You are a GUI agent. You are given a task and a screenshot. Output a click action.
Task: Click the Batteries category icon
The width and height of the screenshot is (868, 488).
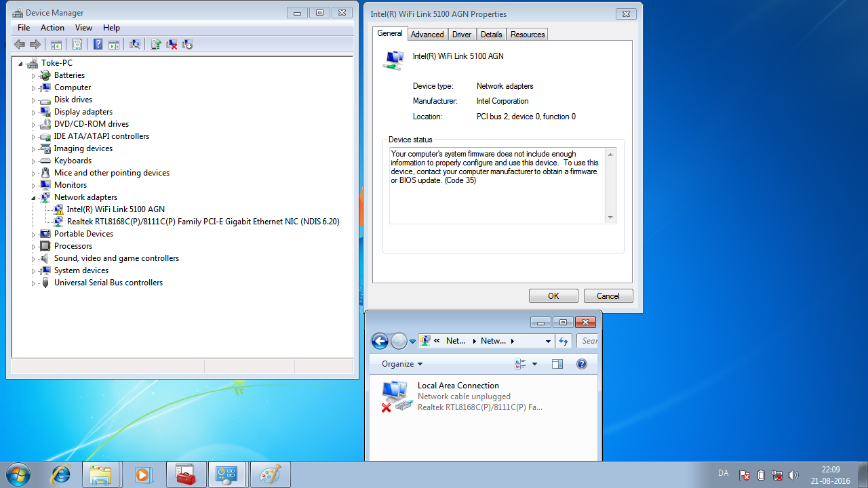45,75
